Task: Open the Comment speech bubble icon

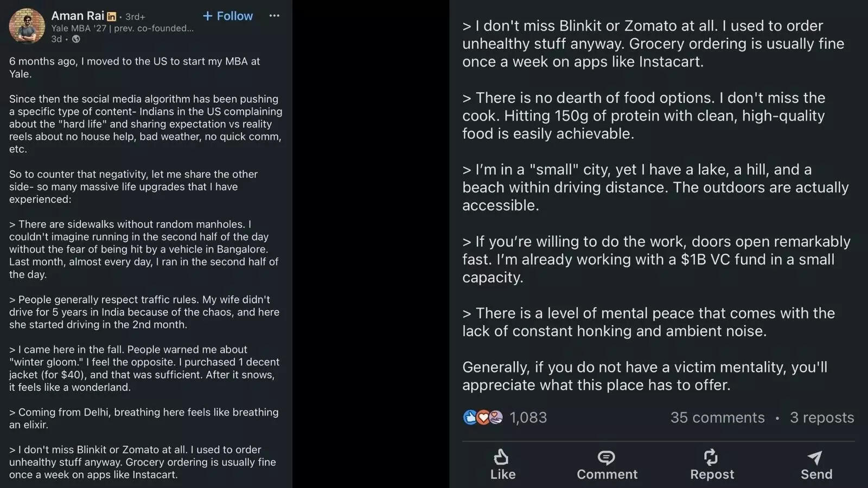Action: [606, 457]
